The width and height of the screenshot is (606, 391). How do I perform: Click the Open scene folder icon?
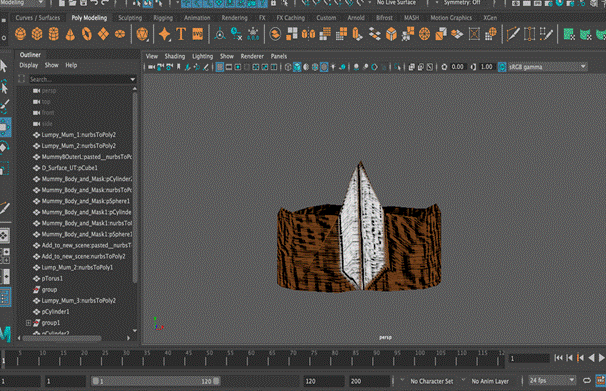coord(72,3)
